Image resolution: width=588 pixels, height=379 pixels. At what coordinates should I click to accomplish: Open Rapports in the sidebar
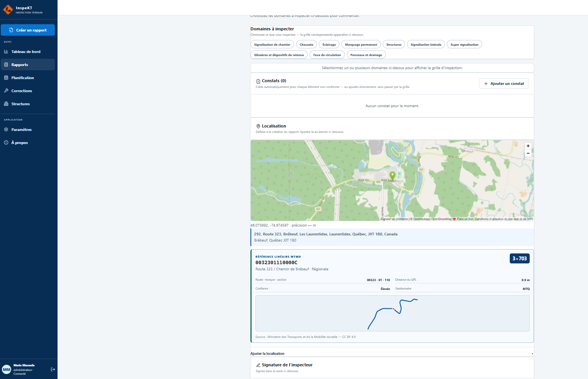coord(28,65)
